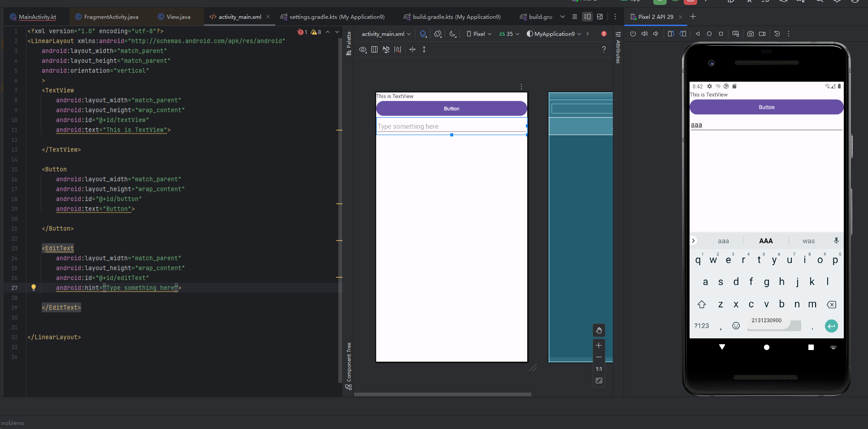Switch to View.java tab

174,17
